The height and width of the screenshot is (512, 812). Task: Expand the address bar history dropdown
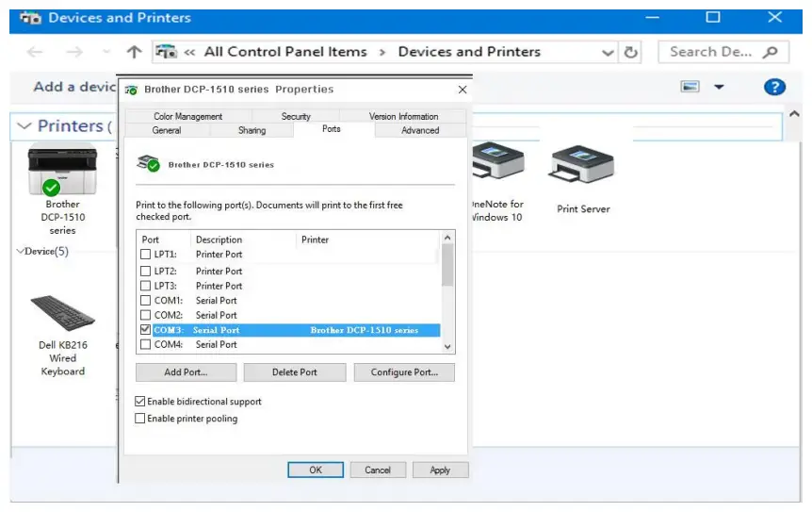pyautogui.click(x=608, y=53)
